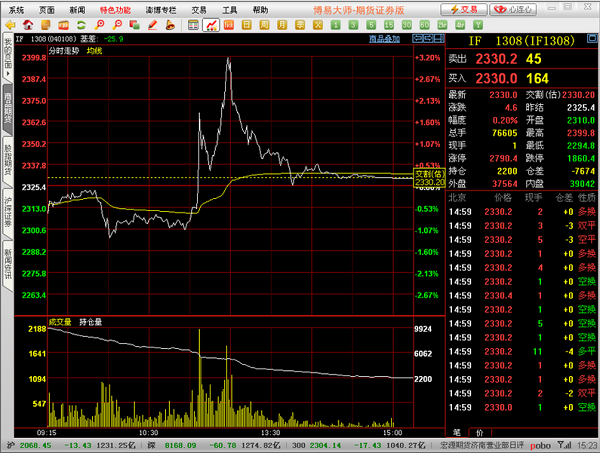Select the 持仓量 chart label
This screenshot has width=600, height=453.
coord(91,322)
